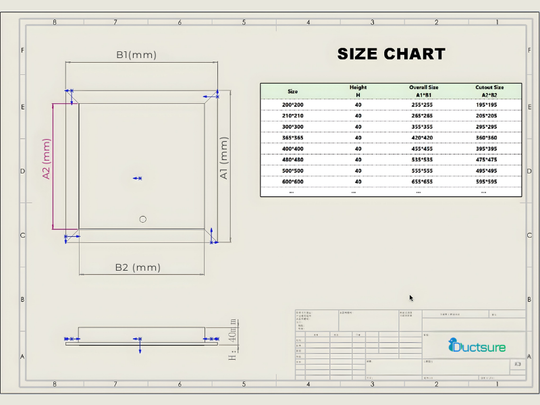Select the magenta A2 (mm) dimension label
Viewport: 540px width, 405px height.
[46, 159]
